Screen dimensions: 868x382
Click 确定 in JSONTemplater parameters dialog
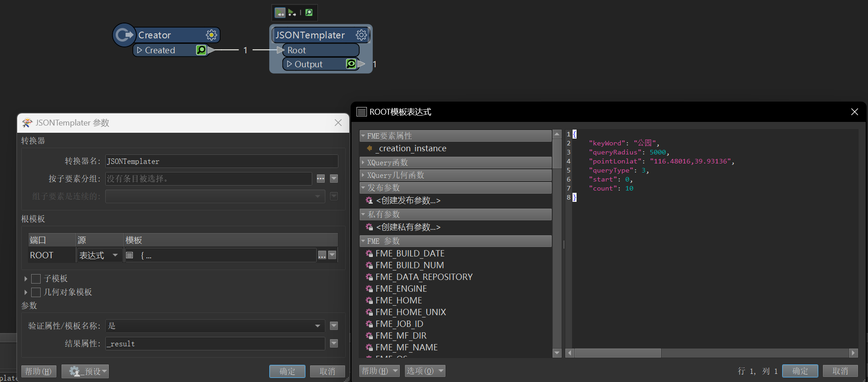point(287,371)
